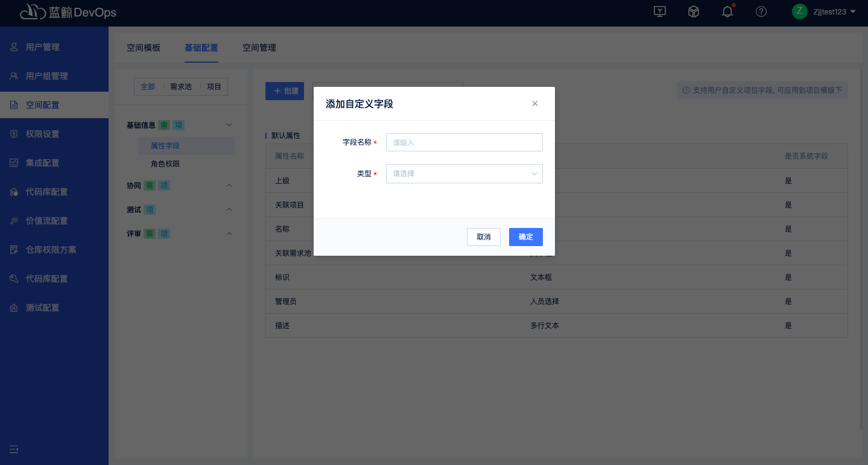This screenshot has width=868, height=465.
Task: Click the 管理员 table cell
Action: pyautogui.click(x=286, y=302)
